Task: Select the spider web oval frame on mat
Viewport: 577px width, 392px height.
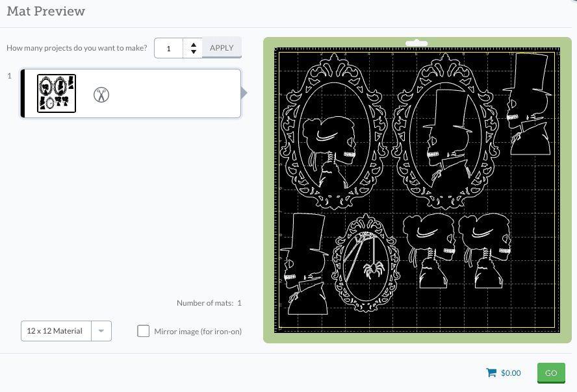Action: click(x=366, y=263)
